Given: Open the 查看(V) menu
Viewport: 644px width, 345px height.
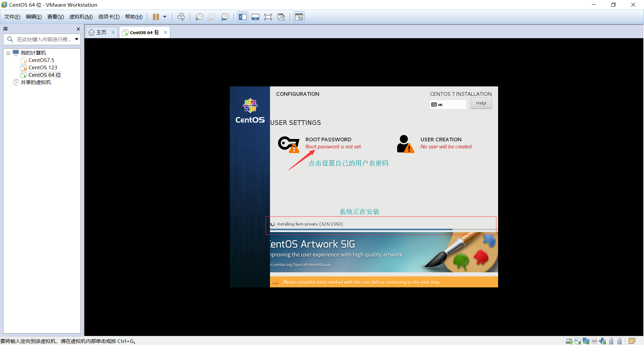Looking at the screenshot, I should (56, 17).
